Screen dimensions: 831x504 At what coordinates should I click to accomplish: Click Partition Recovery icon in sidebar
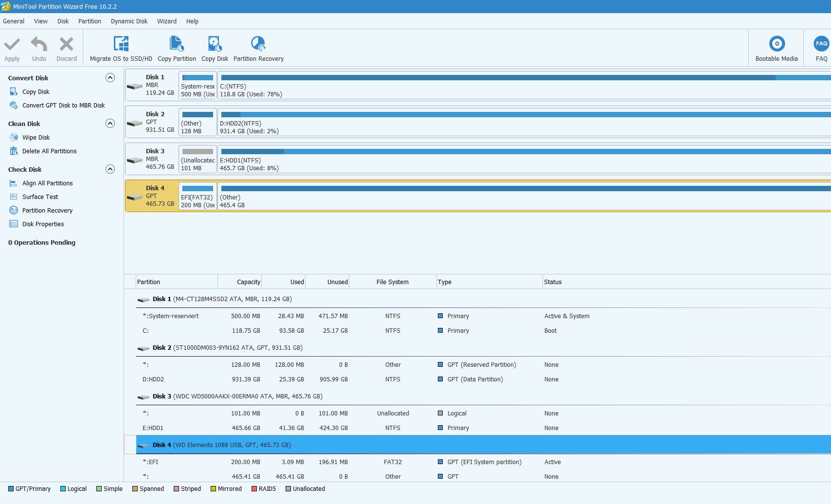(14, 210)
